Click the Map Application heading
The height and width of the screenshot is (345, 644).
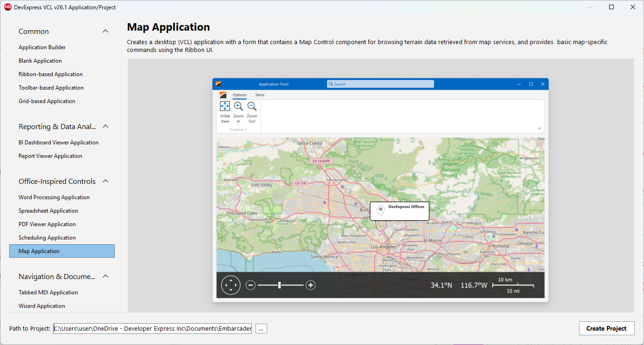click(169, 27)
